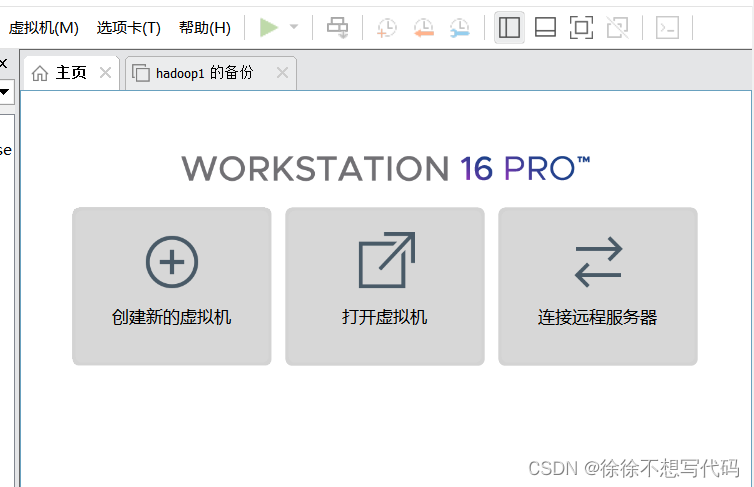Open the console view terminal icon
This screenshot has width=754, height=487.
click(x=667, y=27)
